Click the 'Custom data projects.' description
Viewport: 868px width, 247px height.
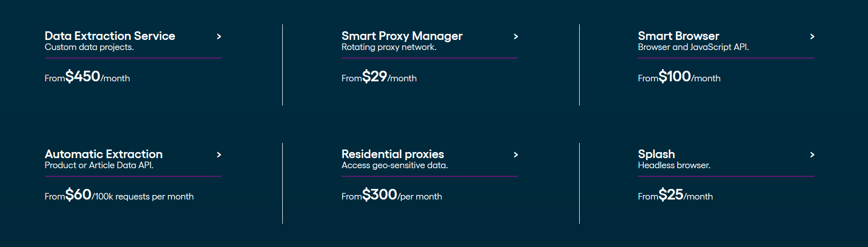pos(89,47)
